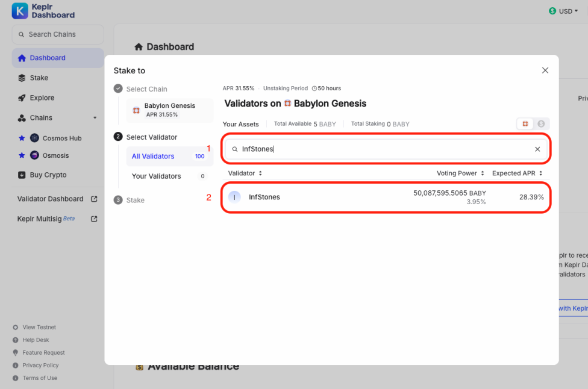Sort by Voting Power column

[460, 173]
